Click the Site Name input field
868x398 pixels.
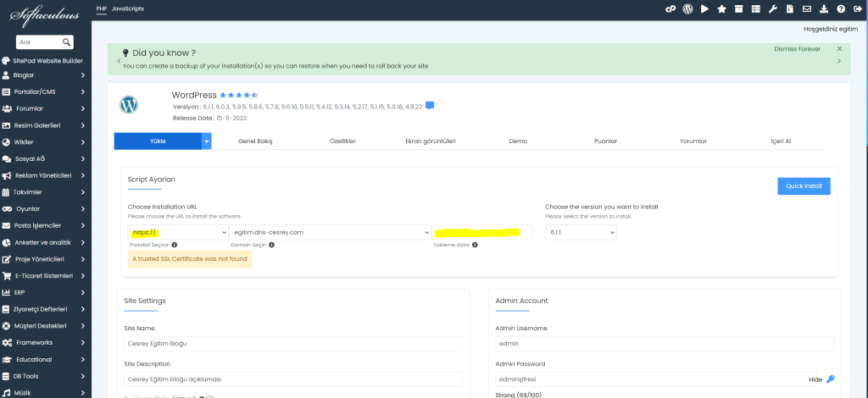click(x=292, y=343)
